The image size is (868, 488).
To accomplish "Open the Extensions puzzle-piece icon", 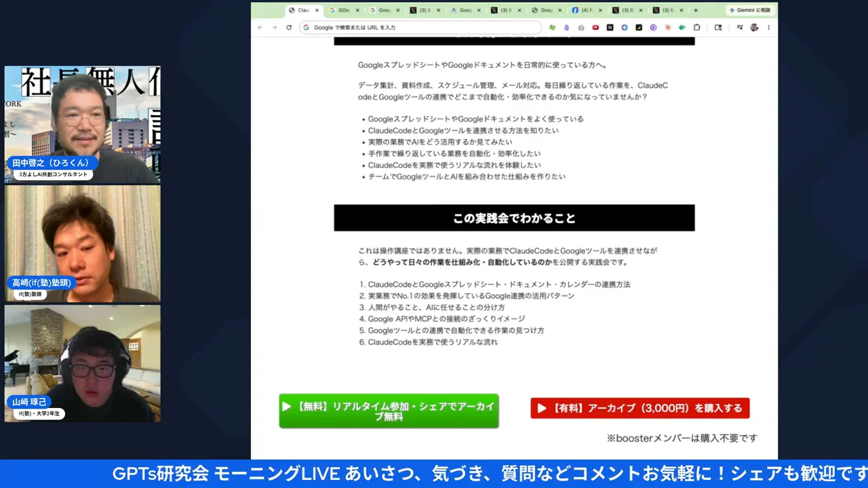I will (696, 27).
